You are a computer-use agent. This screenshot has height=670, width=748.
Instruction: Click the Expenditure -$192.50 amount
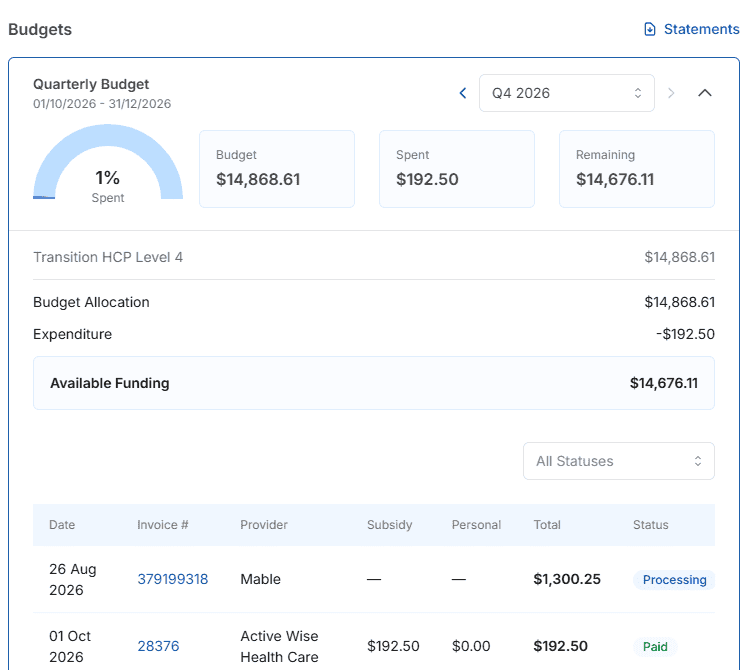click(685, 334)
